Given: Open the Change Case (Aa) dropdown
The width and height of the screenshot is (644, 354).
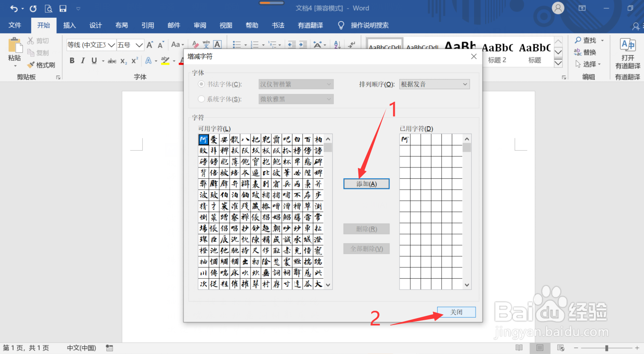Looking at the screenshot, I should (177, 45).
